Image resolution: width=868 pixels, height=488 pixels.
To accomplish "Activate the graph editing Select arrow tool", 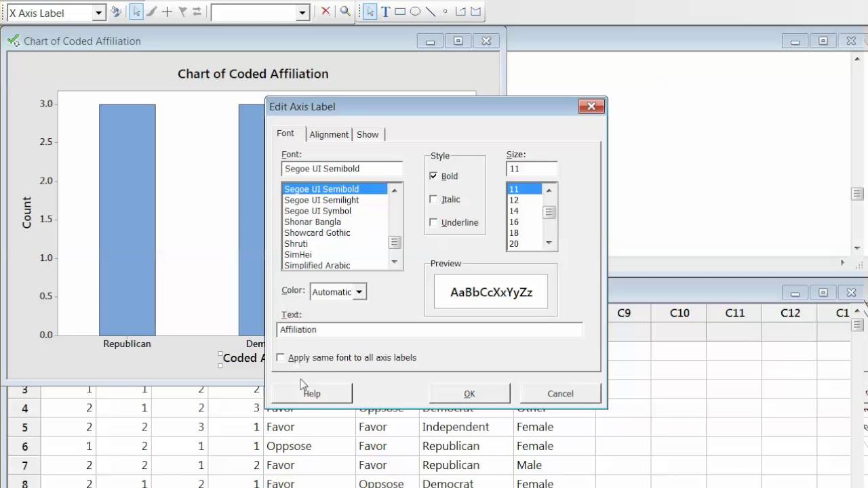I will 136,12.
